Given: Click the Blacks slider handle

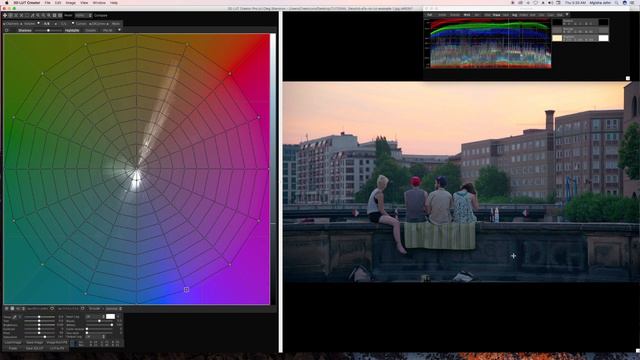Looking at the screenshot, I should tap(99, 321).
